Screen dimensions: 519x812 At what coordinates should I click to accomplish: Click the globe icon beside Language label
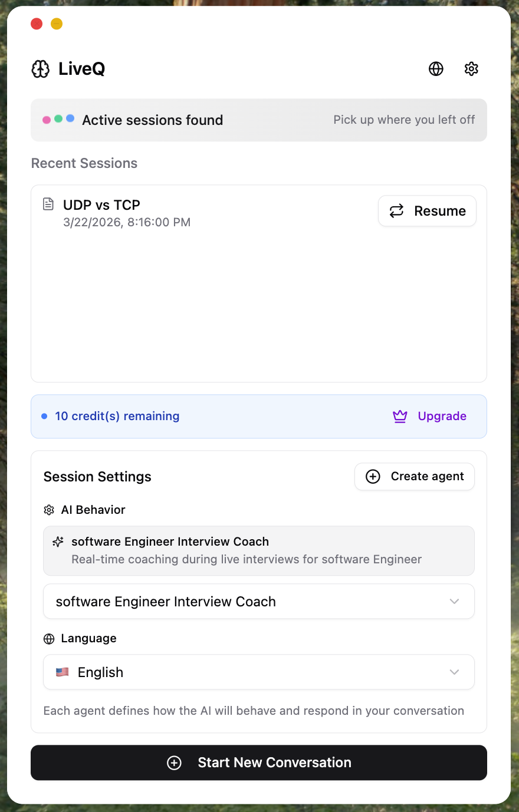(49, 639)
